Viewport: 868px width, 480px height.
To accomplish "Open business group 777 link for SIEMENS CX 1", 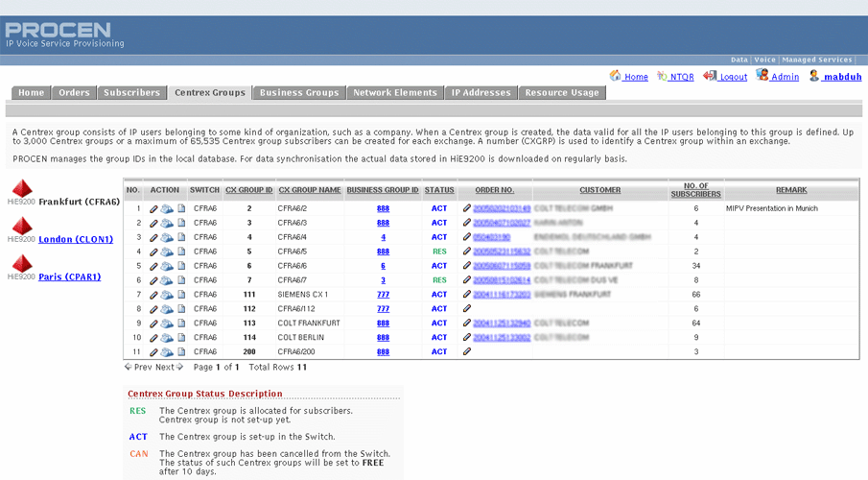I will pyautogui.click(x=383, y=295).
